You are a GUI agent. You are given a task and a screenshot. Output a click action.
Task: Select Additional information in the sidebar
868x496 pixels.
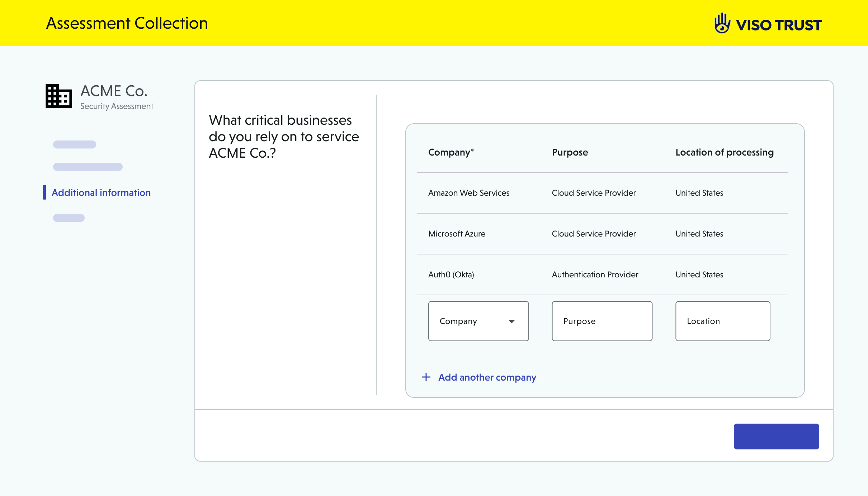[x=101, y=193]
